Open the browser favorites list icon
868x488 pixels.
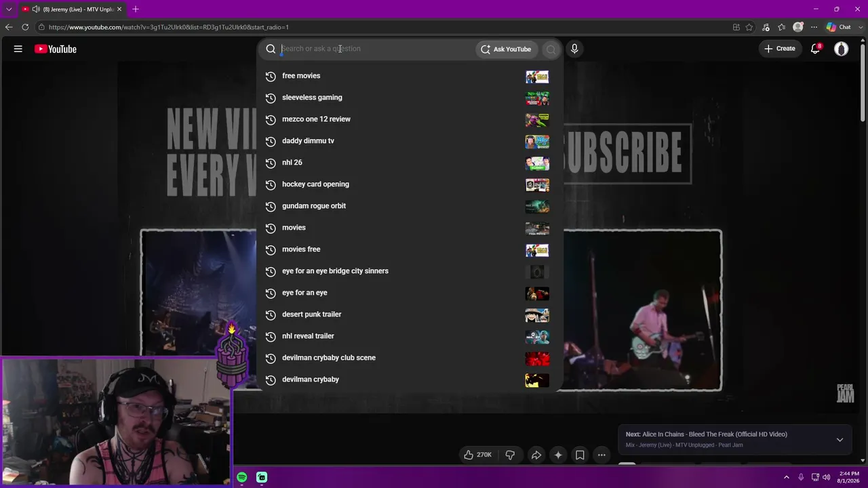point(782,27)
